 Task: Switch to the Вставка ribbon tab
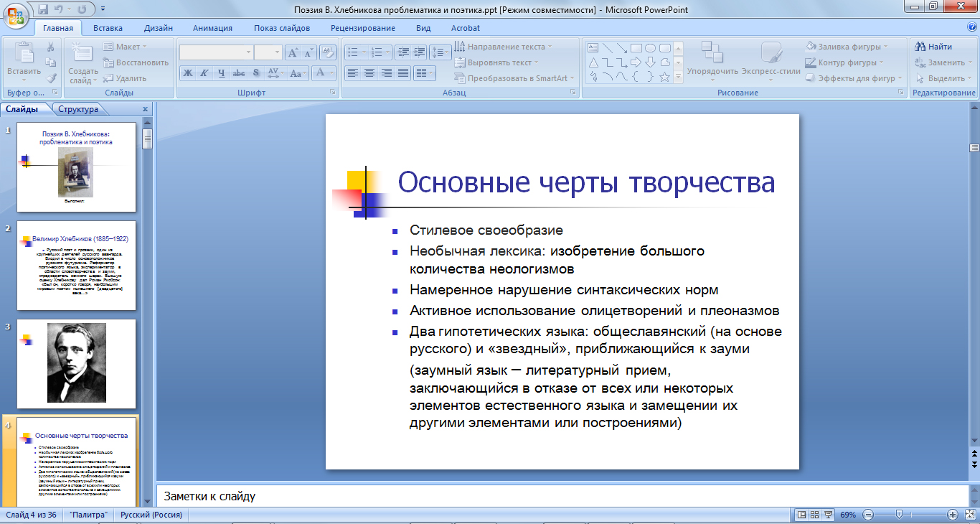pos(108,28)
